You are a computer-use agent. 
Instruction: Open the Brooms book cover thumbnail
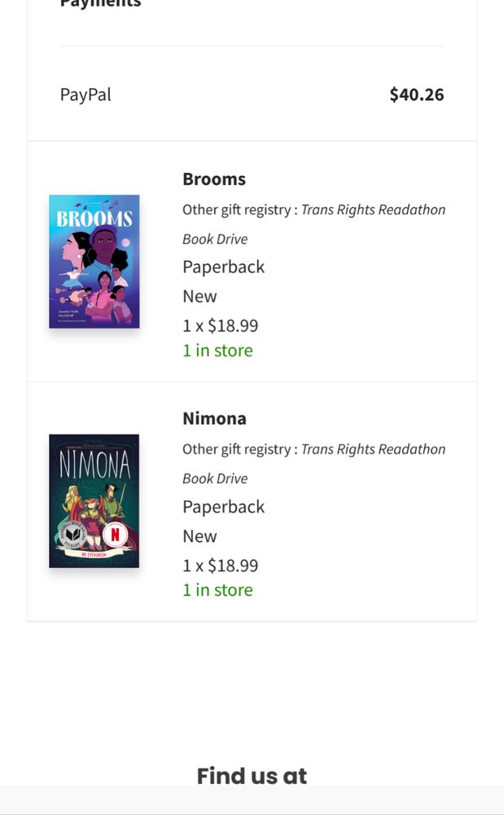[x=94, y=262]
